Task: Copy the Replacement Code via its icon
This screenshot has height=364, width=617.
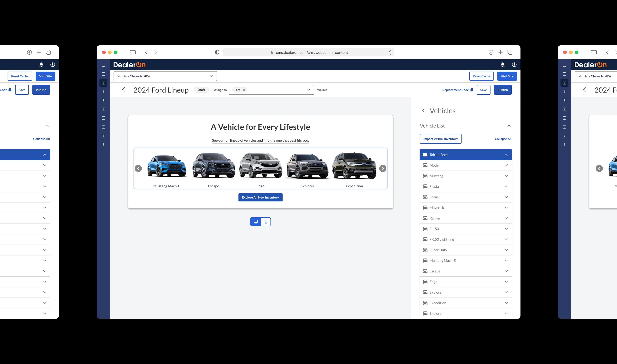Action: (x=471, y=90)
